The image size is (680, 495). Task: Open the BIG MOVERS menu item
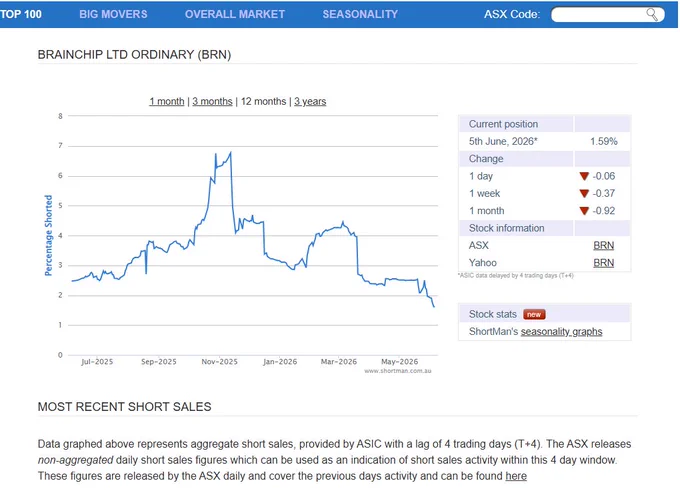113,14
